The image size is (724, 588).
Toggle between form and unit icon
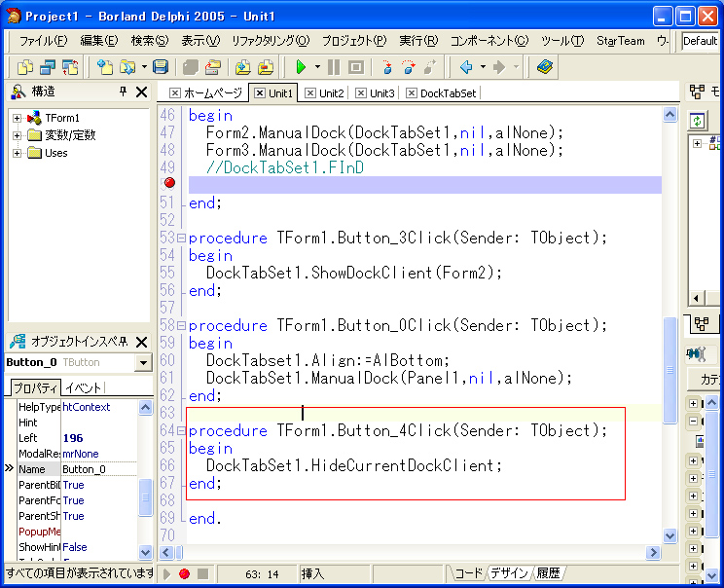click(70, 67)
